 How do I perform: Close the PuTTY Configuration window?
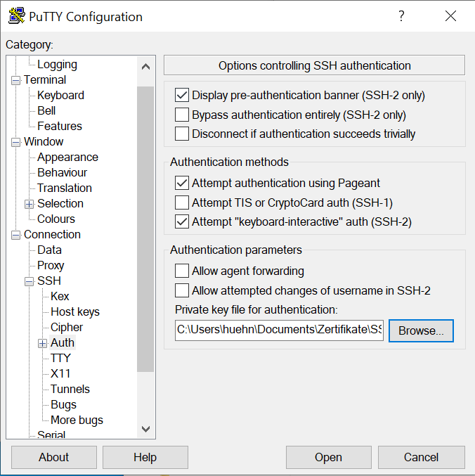450,16
